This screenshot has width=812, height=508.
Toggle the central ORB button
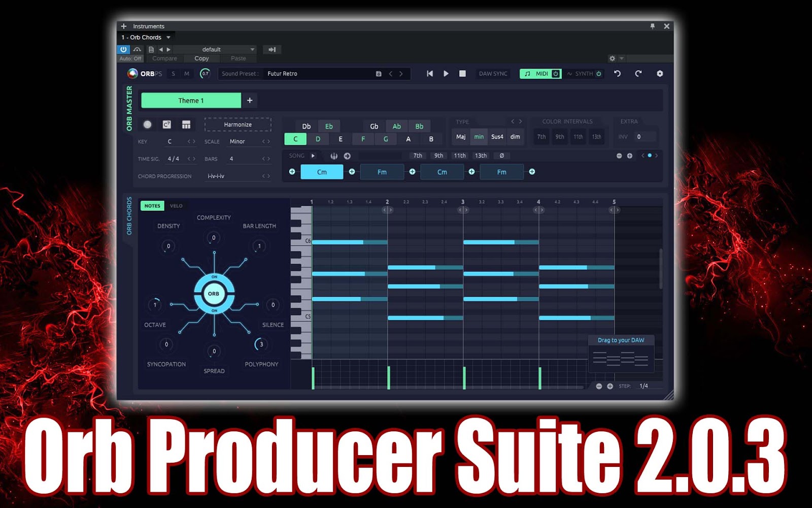tap(214, 294)
